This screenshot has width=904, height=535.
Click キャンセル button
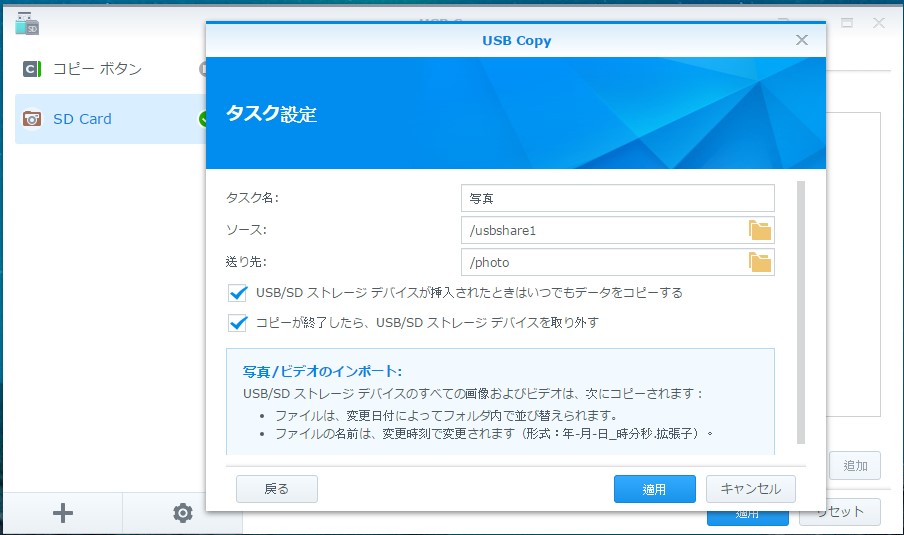pos(751,489)
